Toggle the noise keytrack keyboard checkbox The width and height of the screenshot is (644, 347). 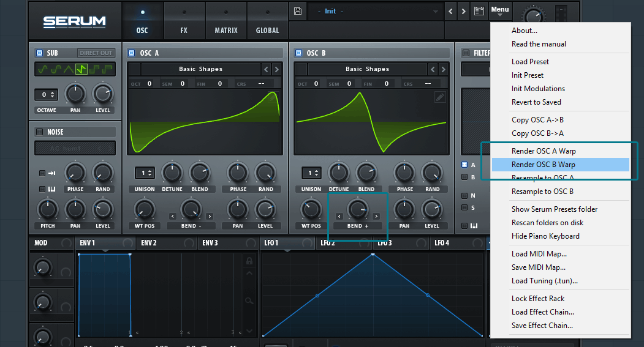click(42, 189)
